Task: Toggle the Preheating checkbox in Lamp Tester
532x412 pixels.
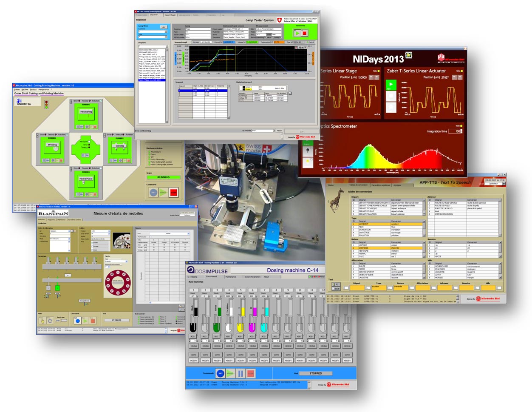Action: pos(266,37)
